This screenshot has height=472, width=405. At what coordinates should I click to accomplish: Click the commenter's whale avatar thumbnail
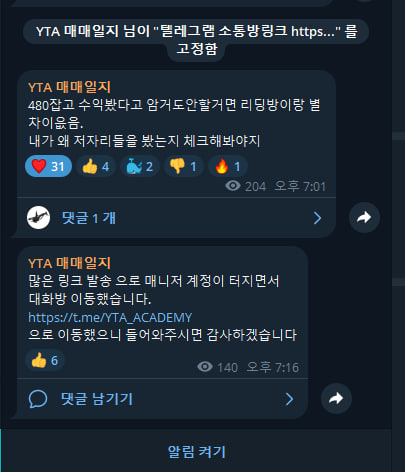pyautogui.click(x=39, y=218)
